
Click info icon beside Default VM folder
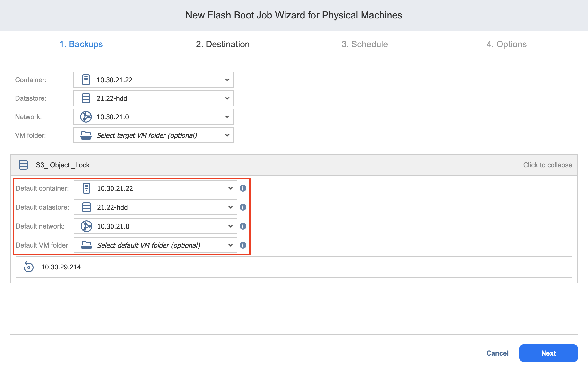243,245
